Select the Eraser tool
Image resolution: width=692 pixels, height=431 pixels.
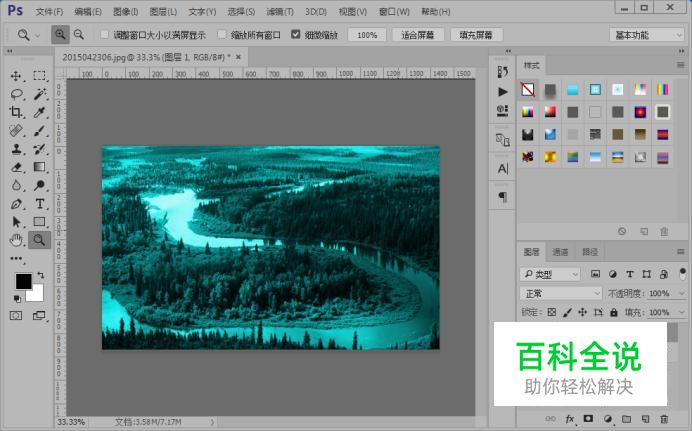pyautogui.click(x=16, y=167)
